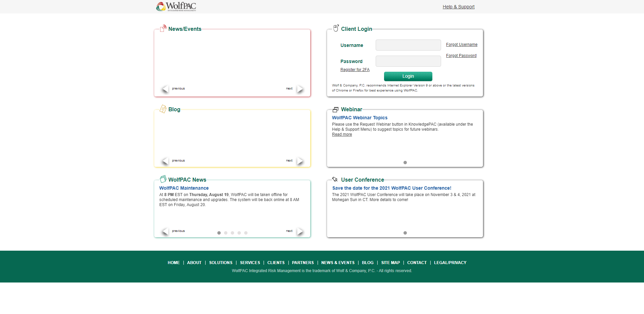Select the Webinar panel pagination dot
This screenshot has height=314, width=644.
(x=405, y=163)
